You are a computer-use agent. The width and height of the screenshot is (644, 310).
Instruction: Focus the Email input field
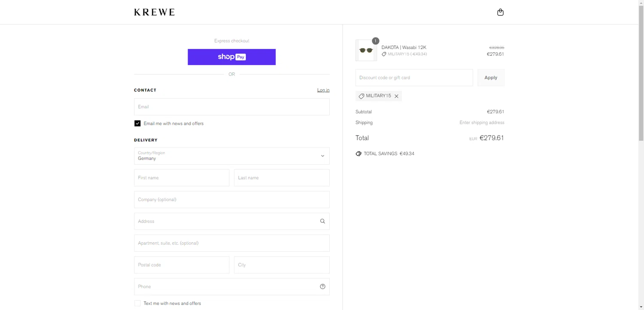pos(232,107)
